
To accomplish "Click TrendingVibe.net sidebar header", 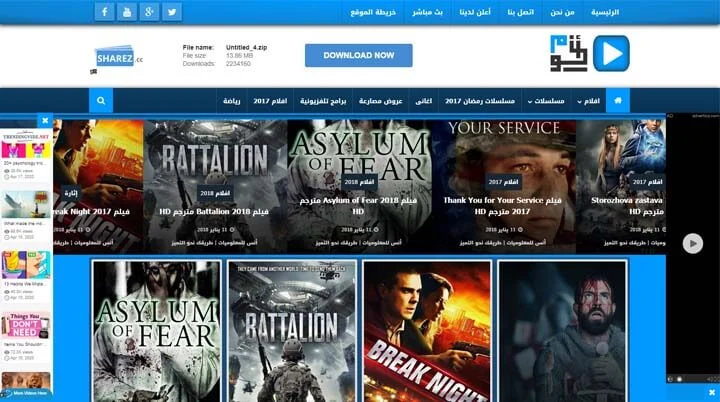I will point(26,136).
